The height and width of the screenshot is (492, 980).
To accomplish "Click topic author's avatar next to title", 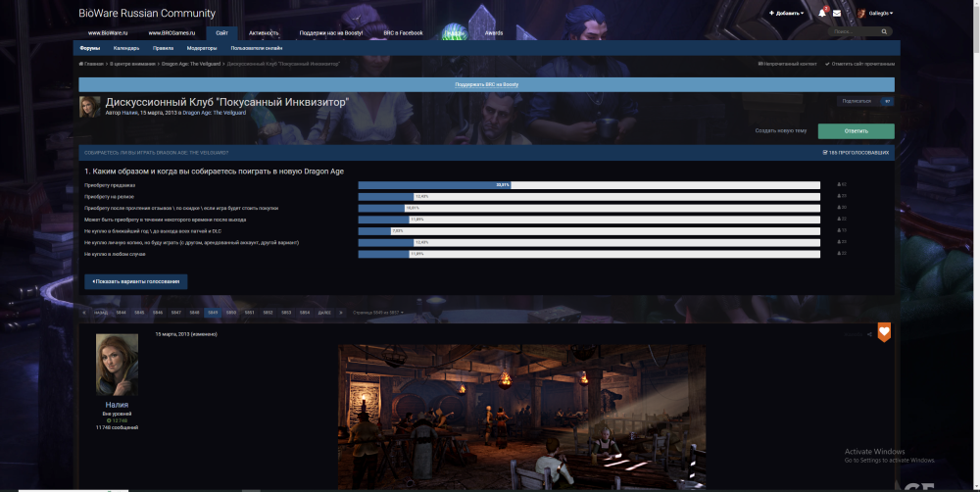I will (89, 107).
